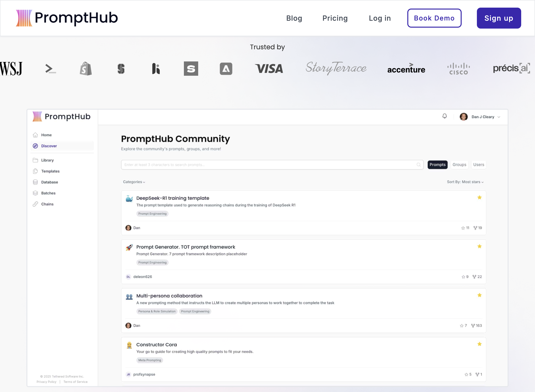Click the 19 forks count on DeepSeek-R1 card
The width and height of the screenshot is (535, 392).
coord(478,228)
